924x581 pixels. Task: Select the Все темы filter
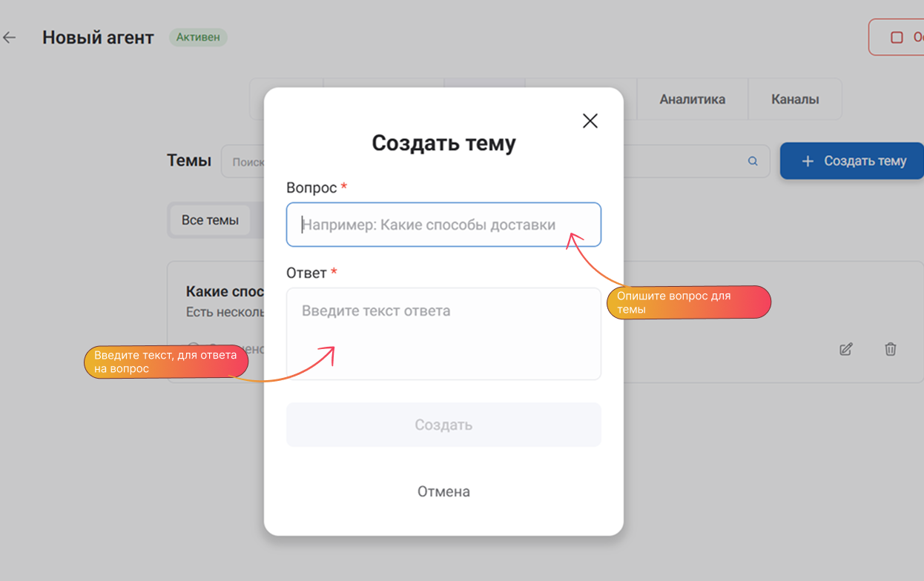pyautogui.click(x=210, y=220)
